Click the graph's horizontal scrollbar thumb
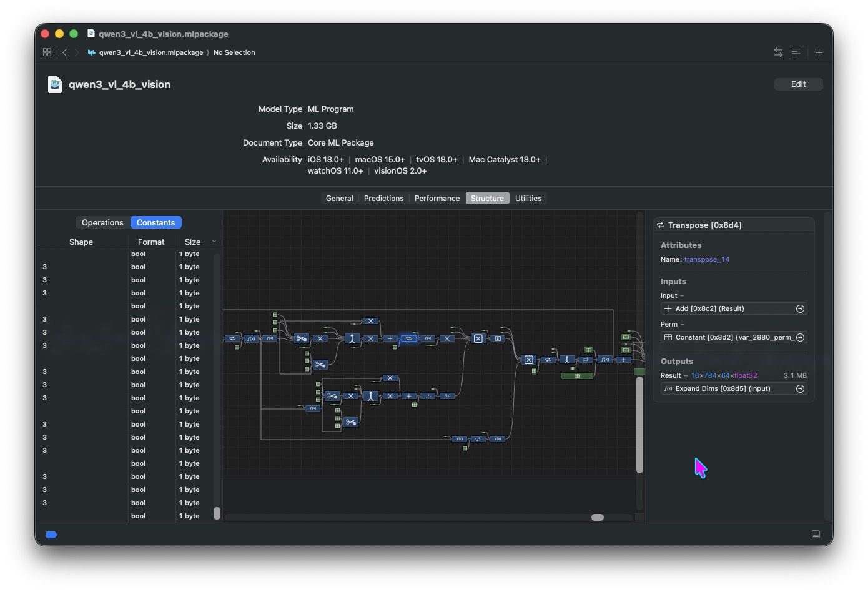This screenshot has width=868, height=592. click(598, 517)
